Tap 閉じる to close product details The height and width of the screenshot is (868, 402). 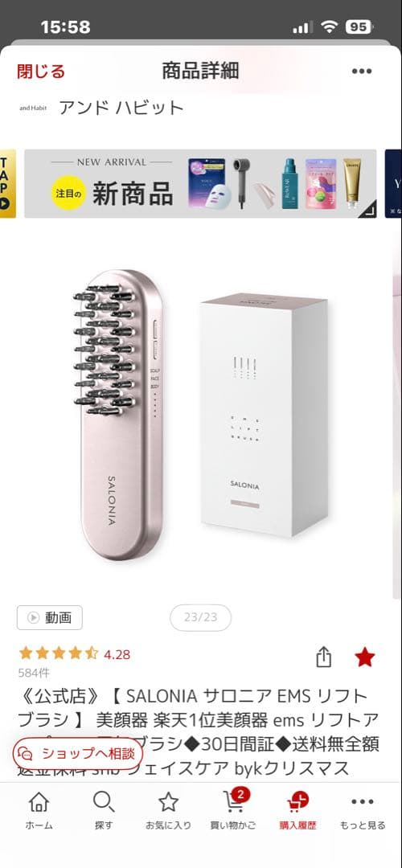point(41,72)
